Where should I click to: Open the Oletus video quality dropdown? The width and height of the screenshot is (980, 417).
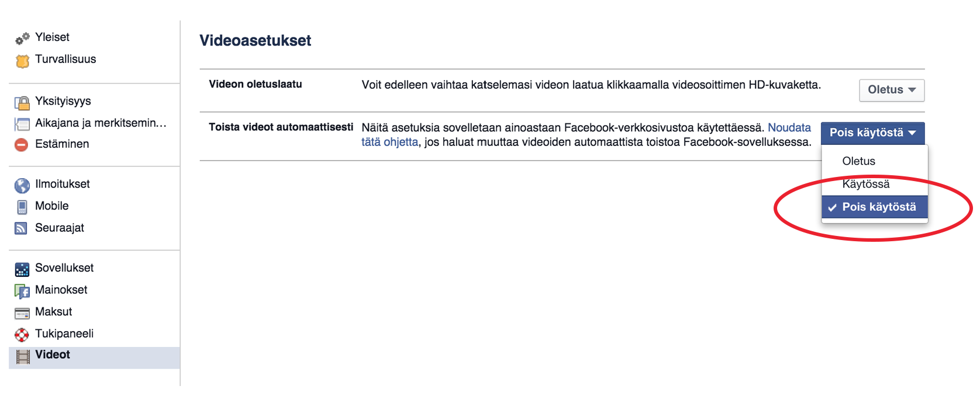(x=891, y=90)
